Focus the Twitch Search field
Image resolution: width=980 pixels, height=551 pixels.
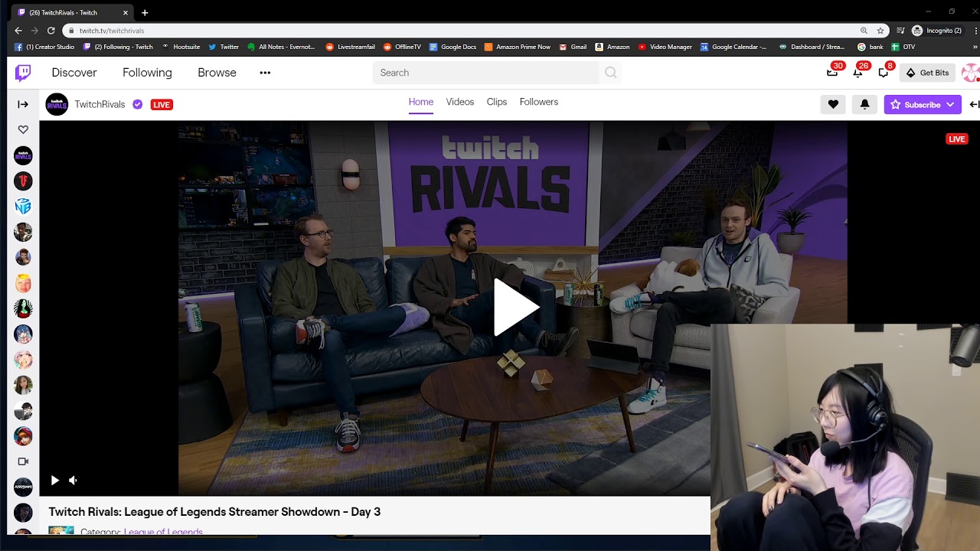(485, 73)
